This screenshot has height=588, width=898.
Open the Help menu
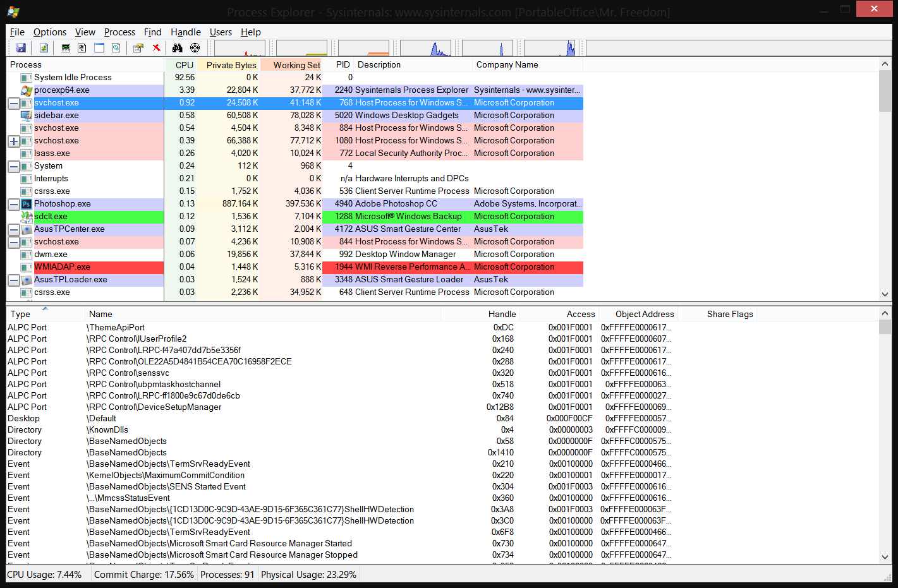click(251, 32)
